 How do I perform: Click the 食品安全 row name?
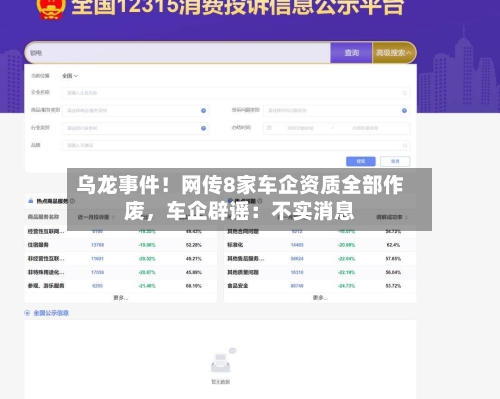(x=238, y=286)
